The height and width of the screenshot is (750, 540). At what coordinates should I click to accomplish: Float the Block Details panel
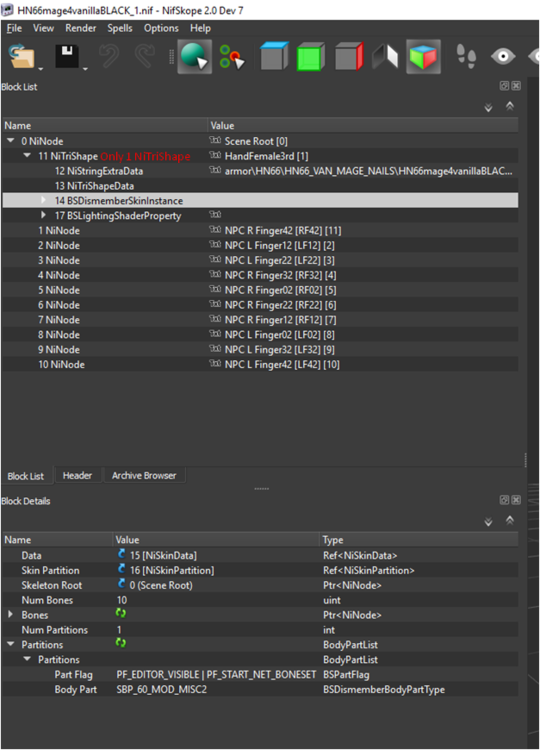[x=504, y=500]
